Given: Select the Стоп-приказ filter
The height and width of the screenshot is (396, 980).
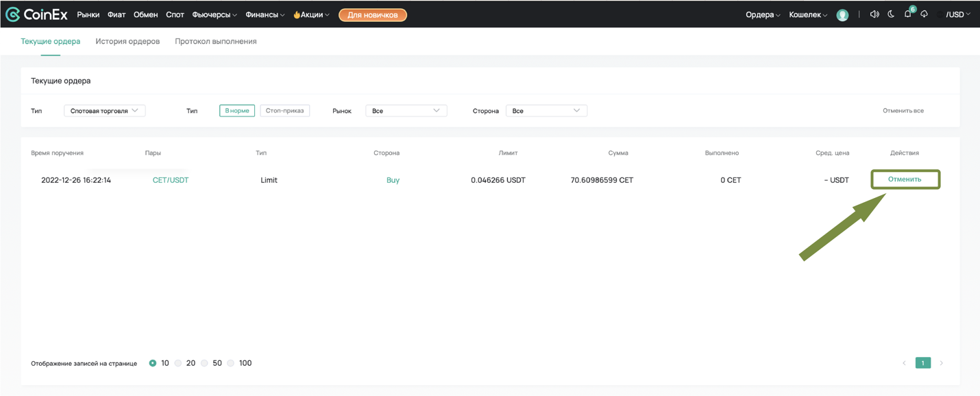Looking at the screenshot, I should 284,110.
